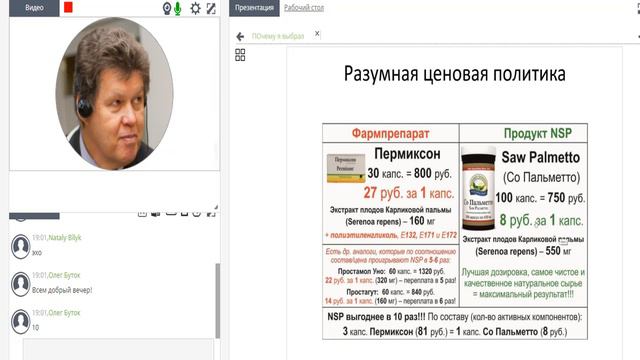Open the slide grid thumbnails view
Viewport: 640px width, 360px height.
240,55
